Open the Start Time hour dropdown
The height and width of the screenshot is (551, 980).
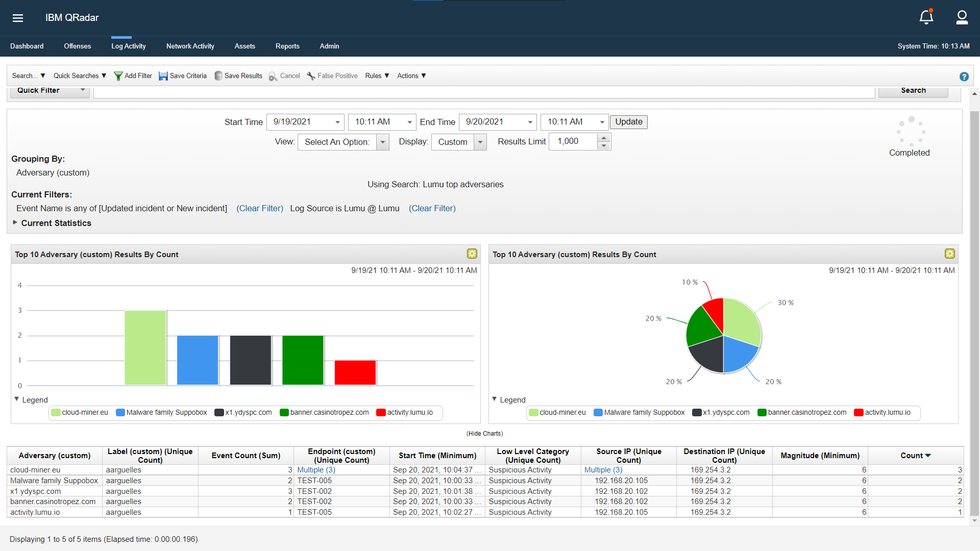[409, 122]
